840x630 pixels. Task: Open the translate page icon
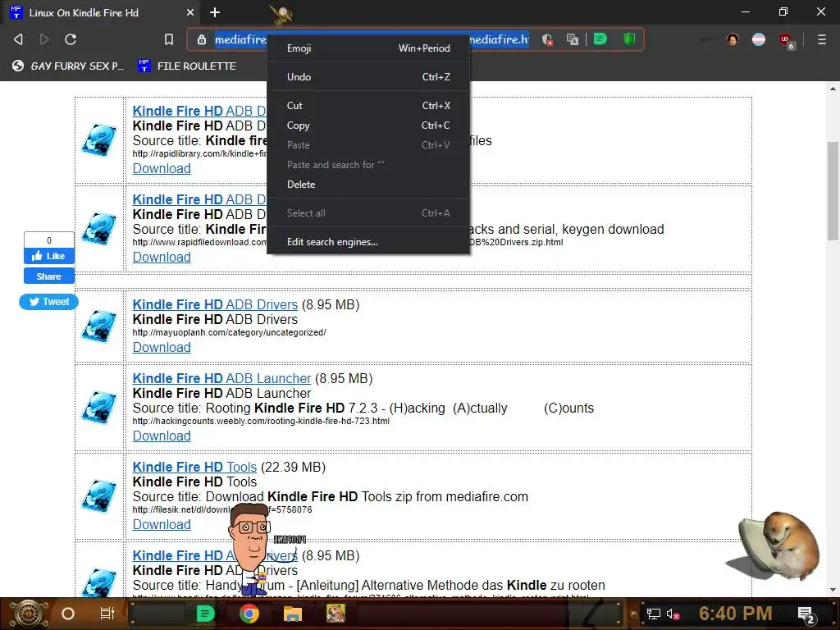pos(573,39)
